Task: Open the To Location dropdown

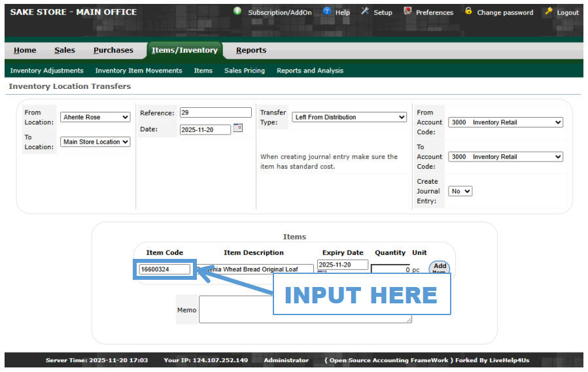Action: point(95,142)
